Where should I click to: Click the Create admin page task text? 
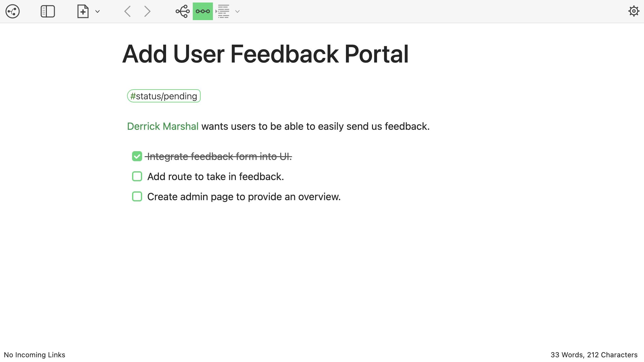244,197
